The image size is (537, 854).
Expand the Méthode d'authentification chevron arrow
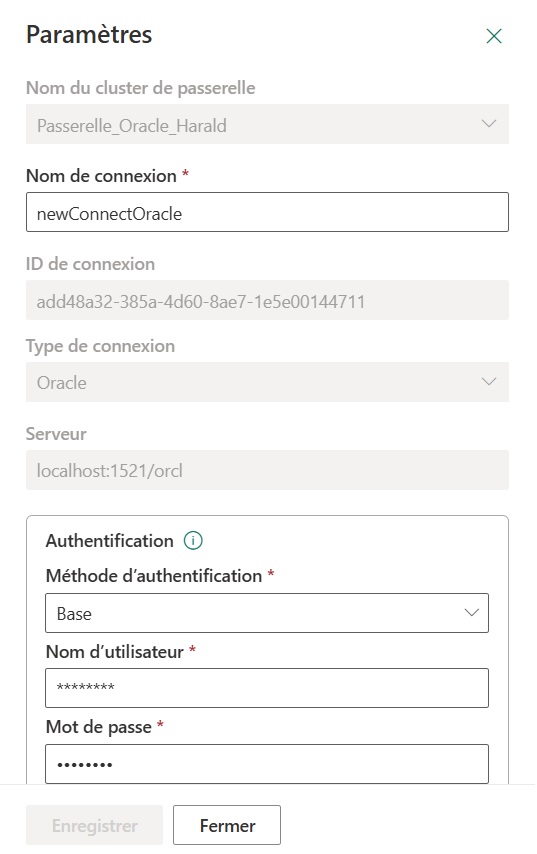coord(471,613)
